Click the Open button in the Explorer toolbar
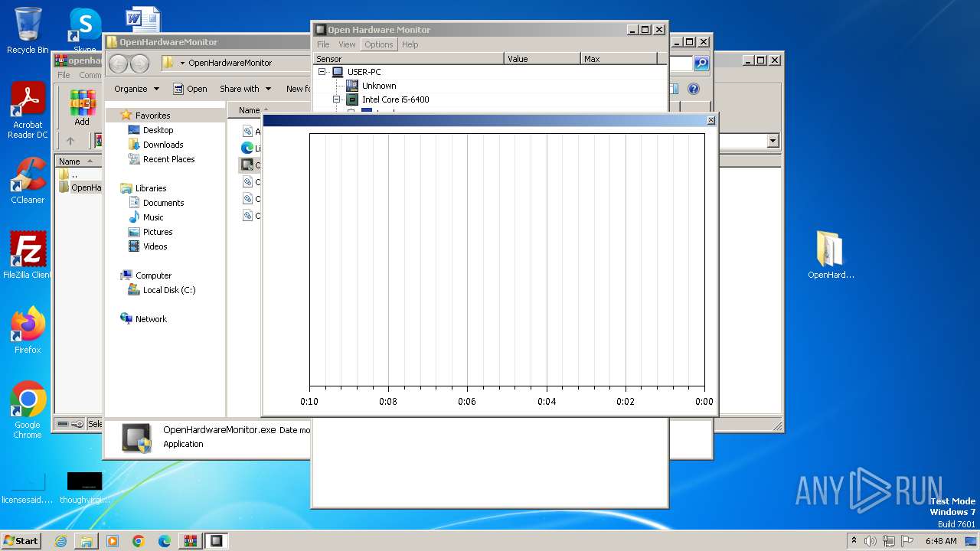This screenshot has width=980, height=551. tap(190, 89)
